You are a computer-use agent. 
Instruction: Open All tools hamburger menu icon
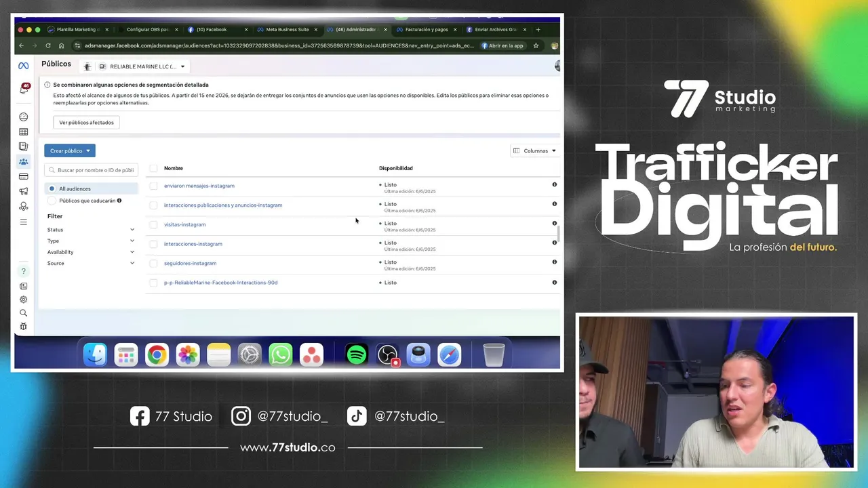[x=23, y=222]
